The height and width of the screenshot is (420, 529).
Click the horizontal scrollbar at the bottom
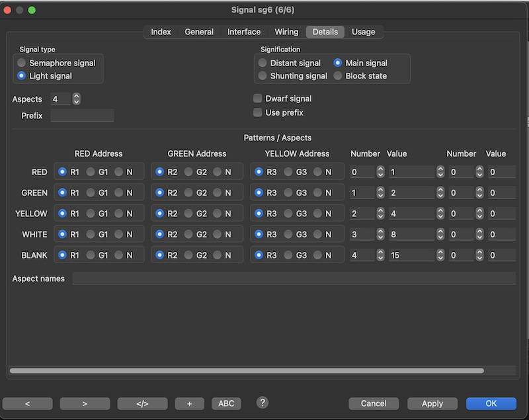(x=246, y=371)
